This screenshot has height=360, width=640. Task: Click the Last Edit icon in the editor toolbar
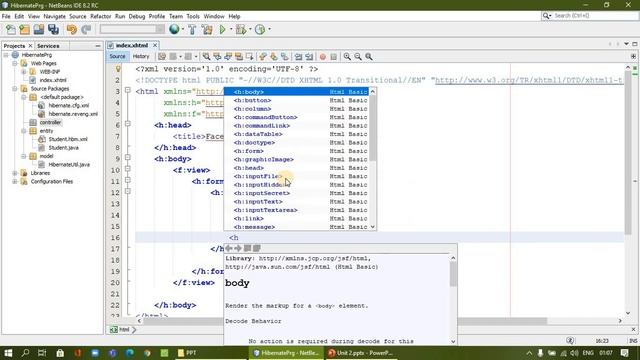pyautogui.click(x=162, y=57)
